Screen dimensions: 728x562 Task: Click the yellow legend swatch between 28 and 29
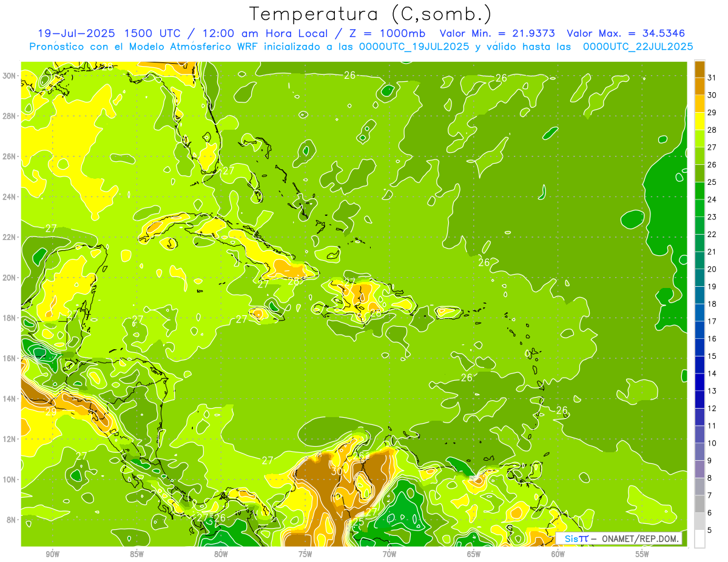(x=699, y=121)
